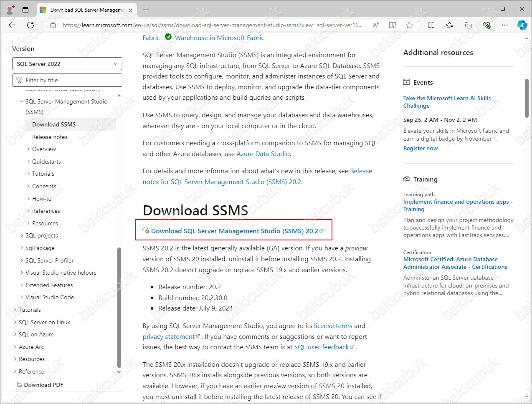Image resolution: width=532 pixels, height=404 pixels.
Task: Expand SQL Server on Linux node
Action: coord(15,322)
